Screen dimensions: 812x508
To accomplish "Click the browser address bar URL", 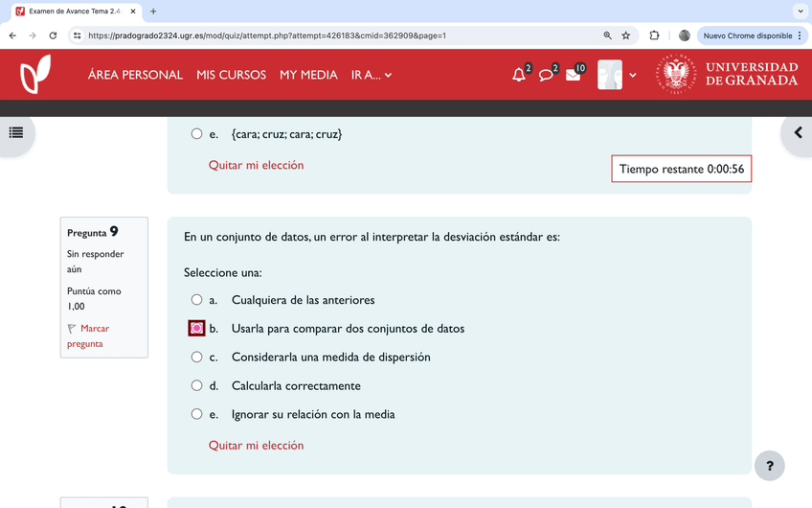I will (287, 35).
